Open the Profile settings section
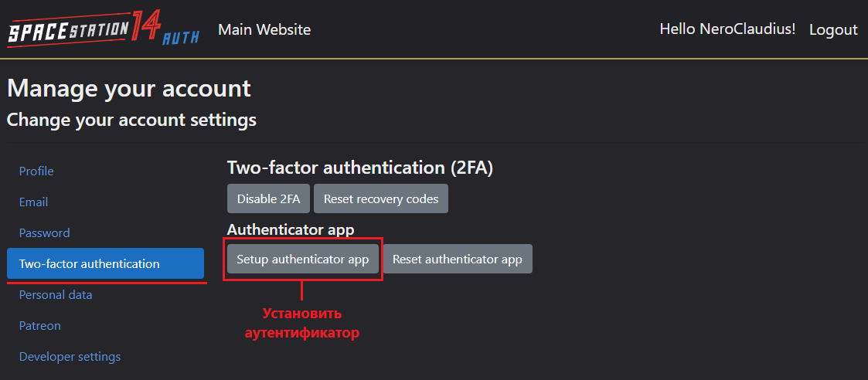 click(x=36, y=171)
